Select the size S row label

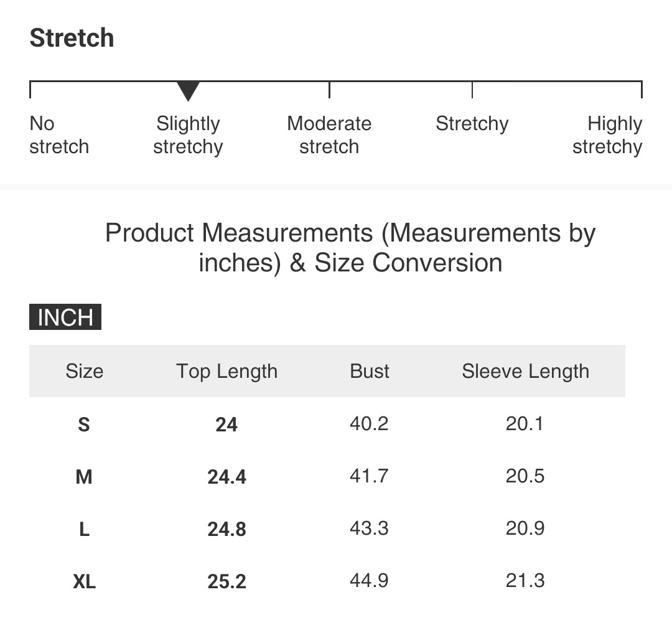84,425
